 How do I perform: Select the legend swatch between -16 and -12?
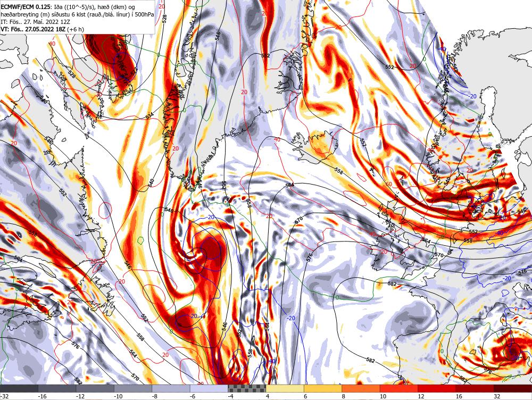click(x=57, y=388)
